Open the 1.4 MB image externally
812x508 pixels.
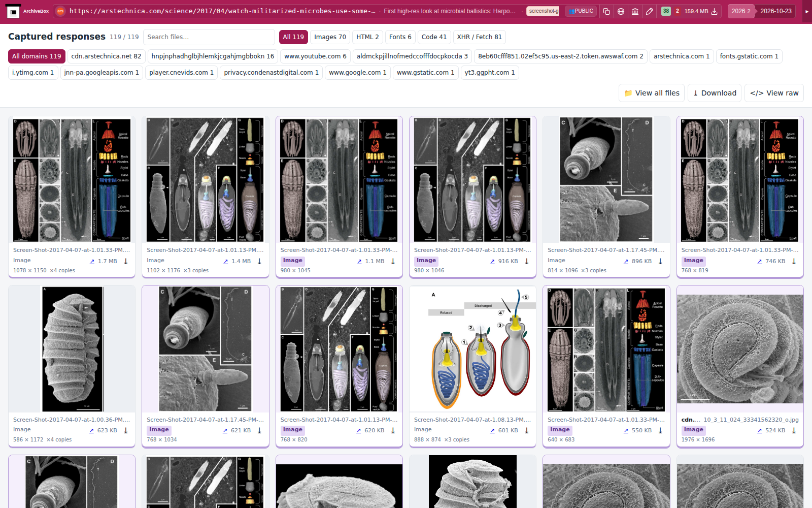[225, 262]
